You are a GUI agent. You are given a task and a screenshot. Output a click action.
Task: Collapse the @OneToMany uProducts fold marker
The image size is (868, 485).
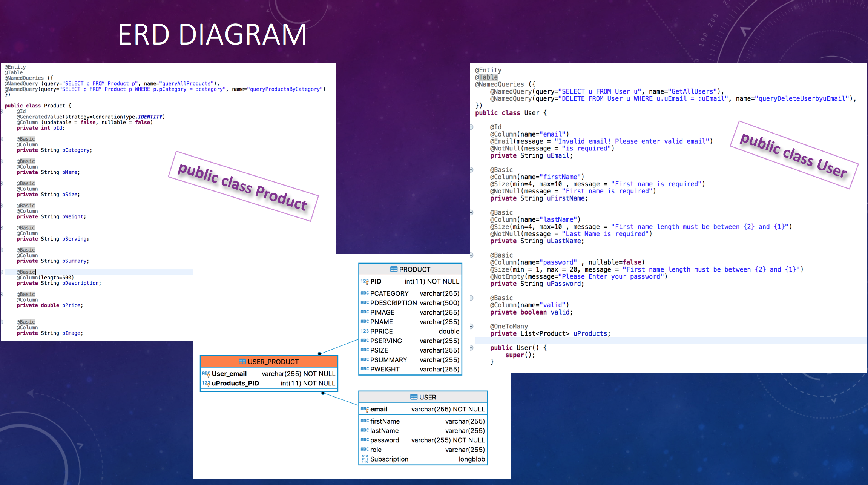pyautogui.click(x=471, y=326)
